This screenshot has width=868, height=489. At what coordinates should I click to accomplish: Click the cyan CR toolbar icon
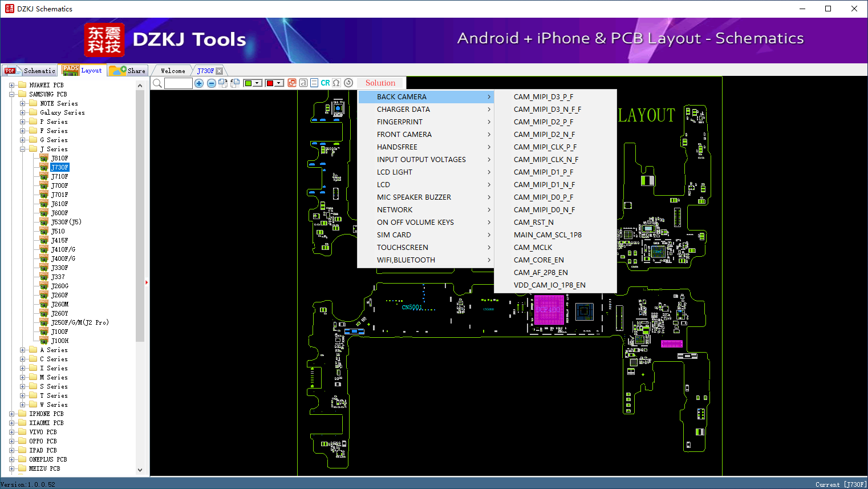pos(325,83)
